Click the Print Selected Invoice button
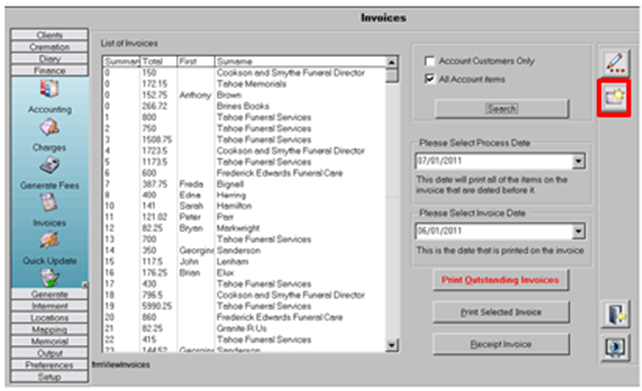Image resolution: width=642 pixels, height=391 pixels. (501, 312)
